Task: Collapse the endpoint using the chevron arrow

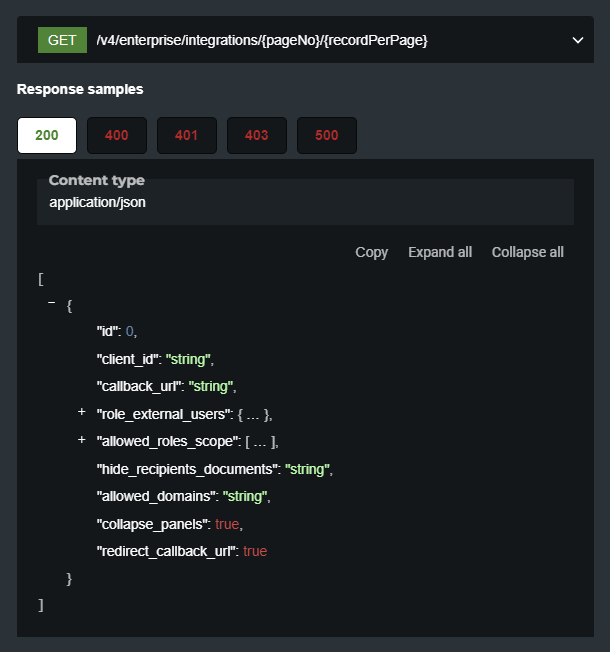Action: 577,40
